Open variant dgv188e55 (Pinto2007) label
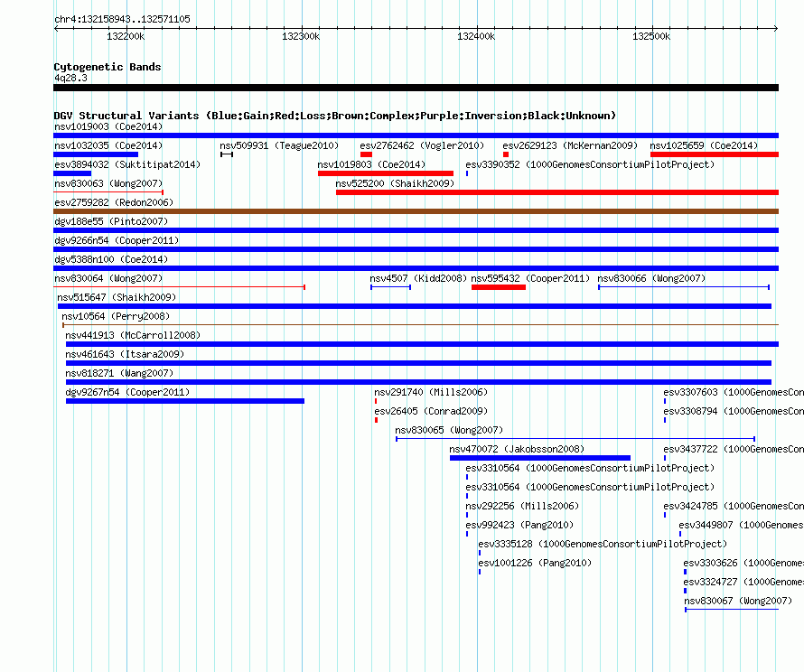 [111, 221]
